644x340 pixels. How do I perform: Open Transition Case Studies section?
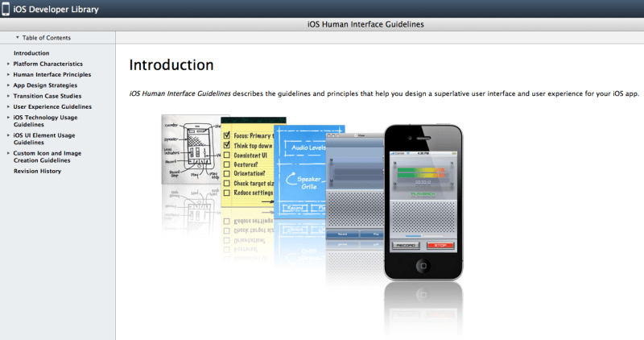pyautogui.click(x=47, y=96)
